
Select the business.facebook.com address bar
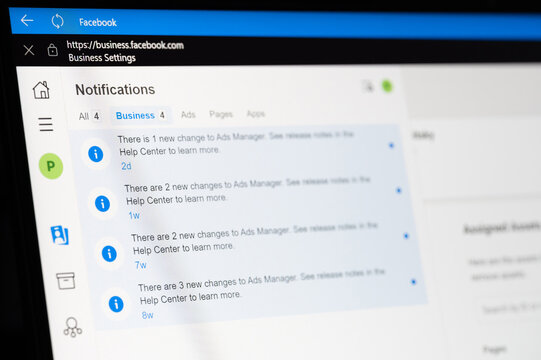tap(125, 45)
